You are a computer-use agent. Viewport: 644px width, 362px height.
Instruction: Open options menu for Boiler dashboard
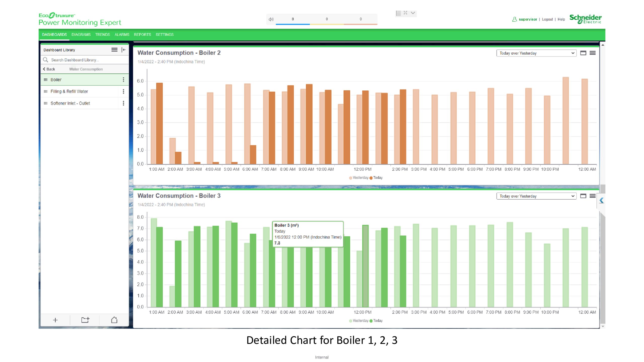click(x=123, y=80)
